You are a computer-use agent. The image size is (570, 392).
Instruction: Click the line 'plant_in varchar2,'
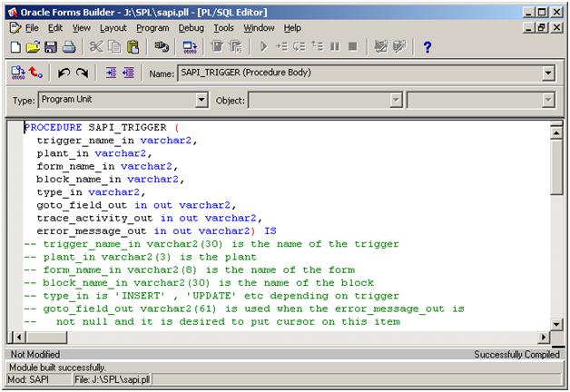94,153
